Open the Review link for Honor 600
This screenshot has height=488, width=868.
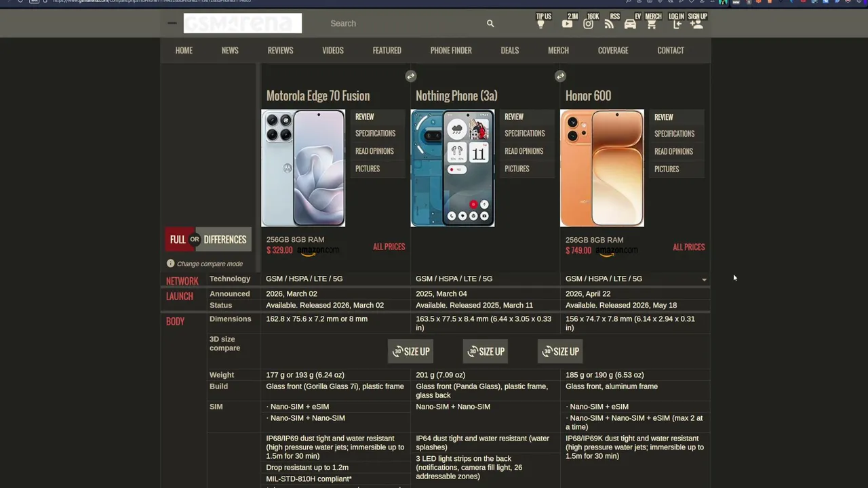point(664,117)
